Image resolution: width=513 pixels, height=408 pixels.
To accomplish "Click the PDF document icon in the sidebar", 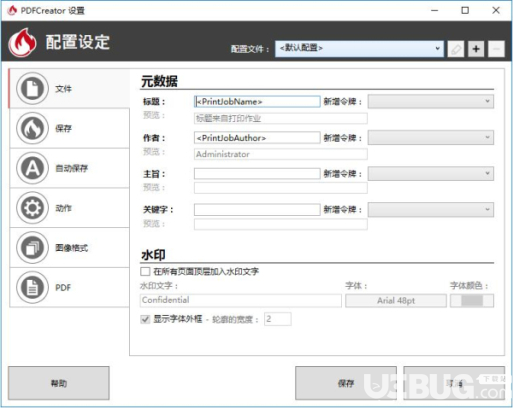I will tap(32, 287).
